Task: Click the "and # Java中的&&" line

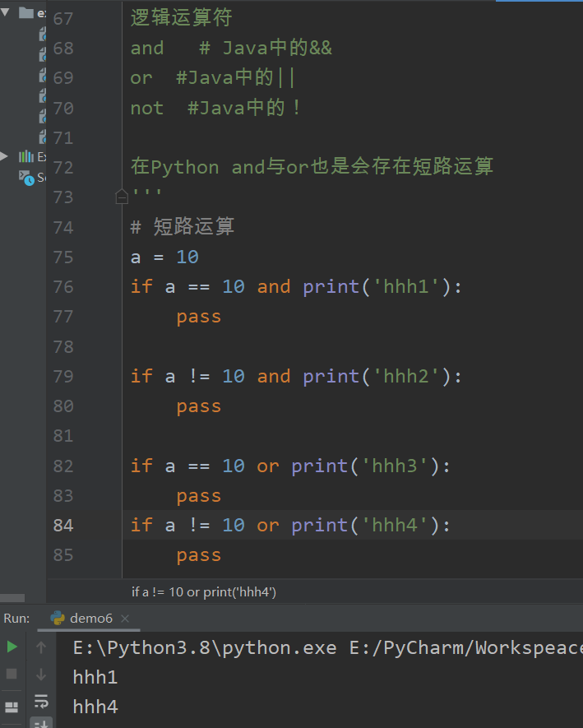Action: click(x=231, y=48)
